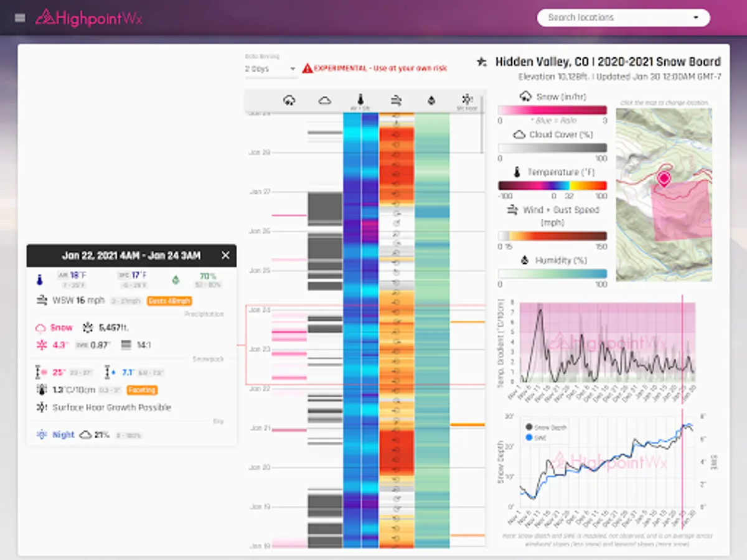Click the Elevation 10,128ft updated text

click(619, 77)
